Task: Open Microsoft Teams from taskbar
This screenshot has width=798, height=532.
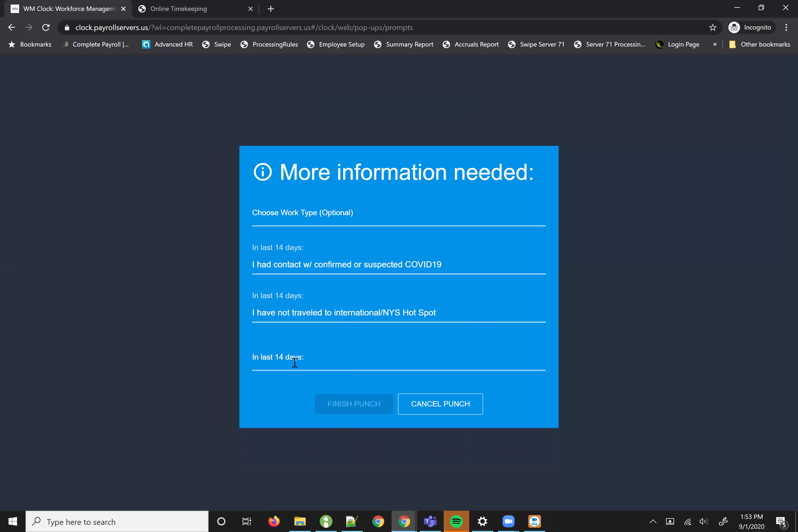Action: pos(430,521)
